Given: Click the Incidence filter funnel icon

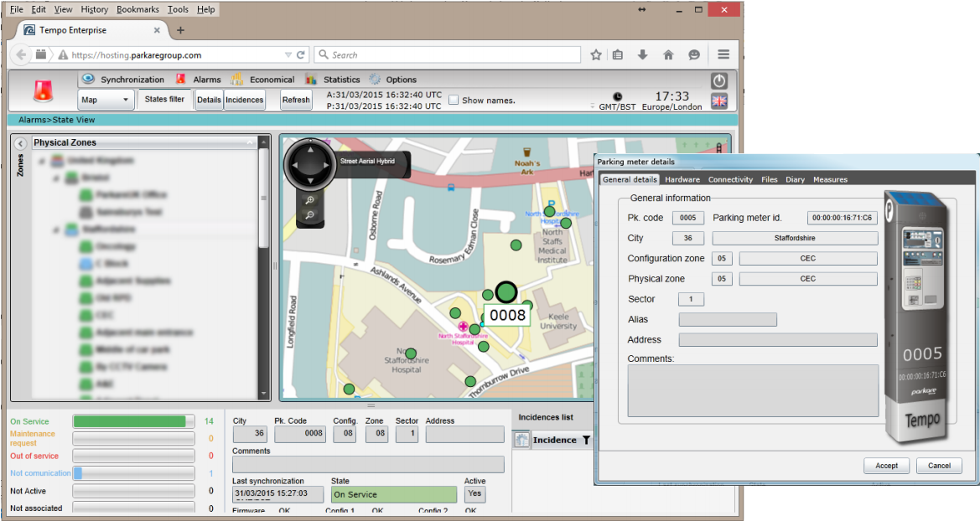Looking at the screenshot, I should 586,440.
